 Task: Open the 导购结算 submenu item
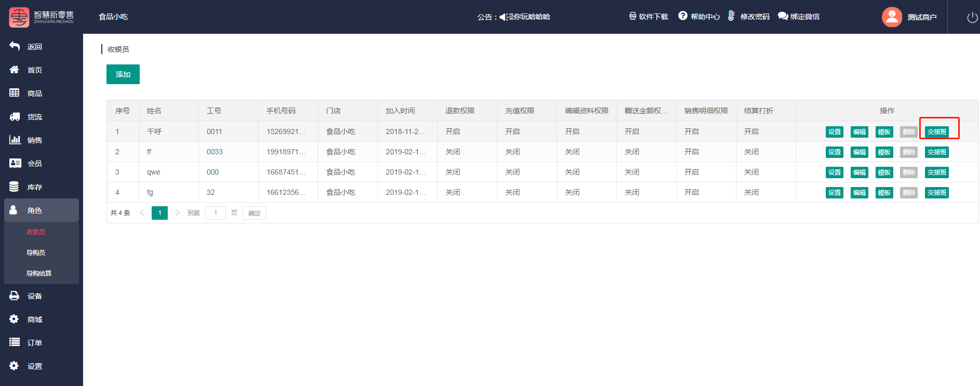(39, 273)
